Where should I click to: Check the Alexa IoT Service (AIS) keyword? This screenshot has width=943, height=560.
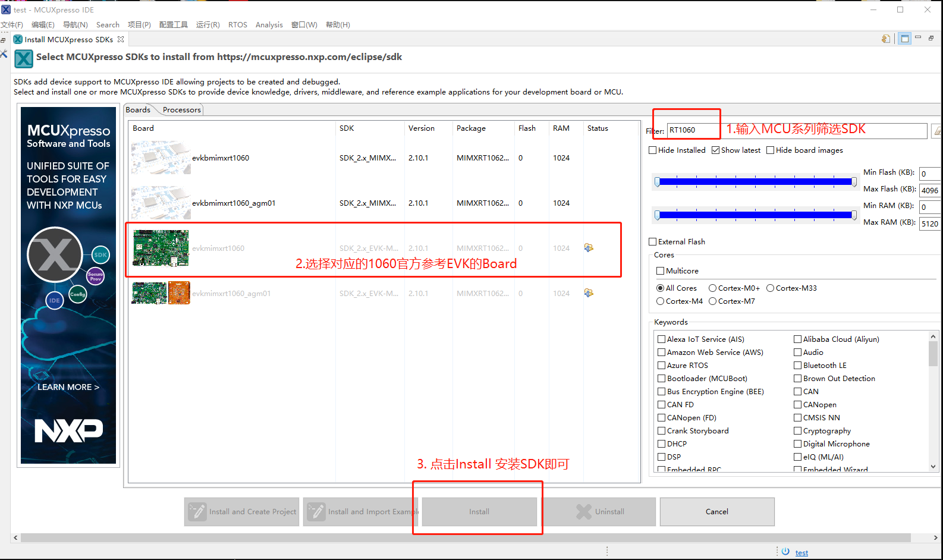click(x=662, y=339)
